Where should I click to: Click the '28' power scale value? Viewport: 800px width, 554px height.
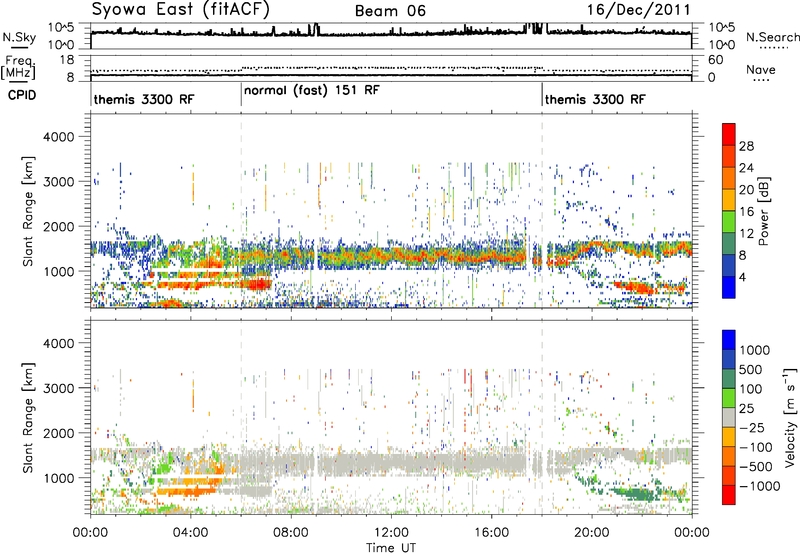746,146
